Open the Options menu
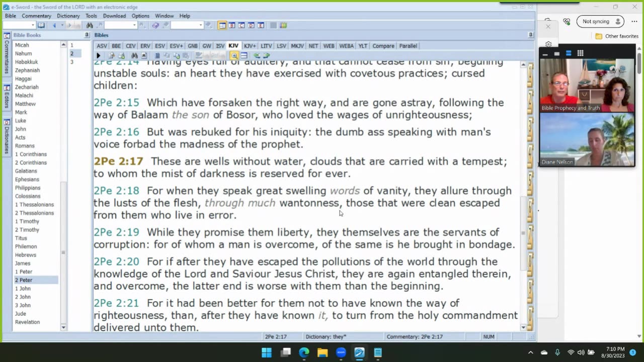The height and width of the screenshot is (362, 644). coord(140,16)
